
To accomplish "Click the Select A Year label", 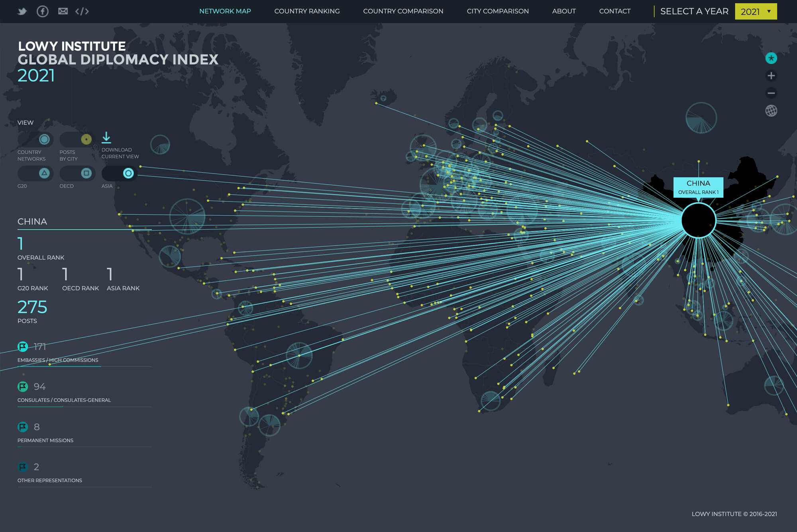I will point(694,11).
